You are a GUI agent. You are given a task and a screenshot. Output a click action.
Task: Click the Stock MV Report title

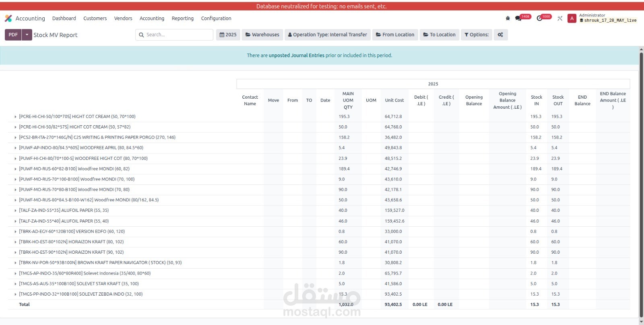pyautogui.click(x=56, y=35)
